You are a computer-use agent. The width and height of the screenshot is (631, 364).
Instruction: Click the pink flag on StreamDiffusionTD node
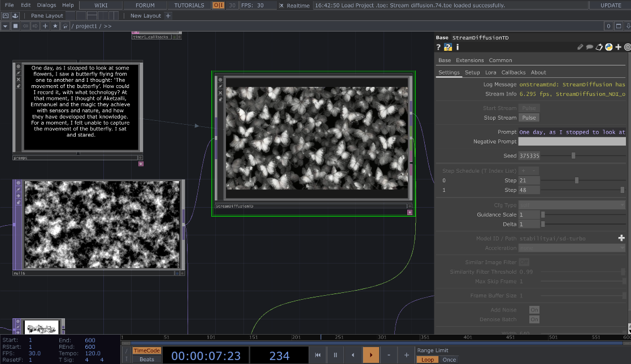pos(410,212)
